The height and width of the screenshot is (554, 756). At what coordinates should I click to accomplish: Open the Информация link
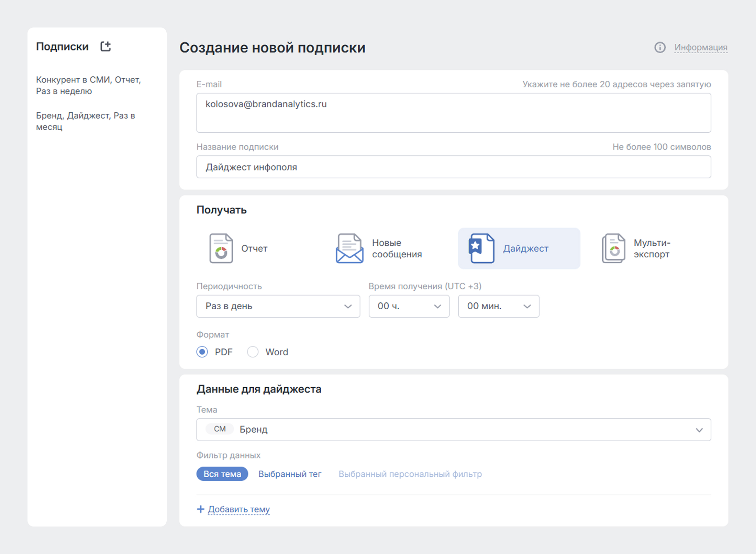(701, 47)
